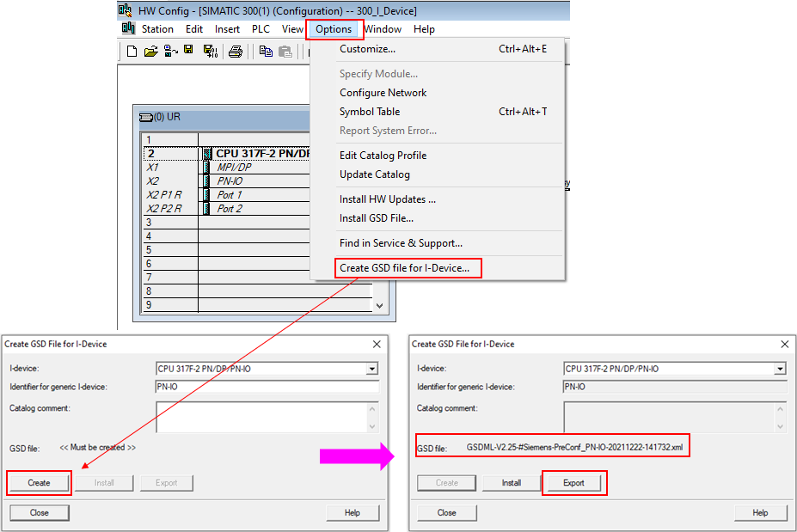The width and height of the screenshot is (797, 532).
Task: Select the X2 PN-IO row
Action: point(227,180)
